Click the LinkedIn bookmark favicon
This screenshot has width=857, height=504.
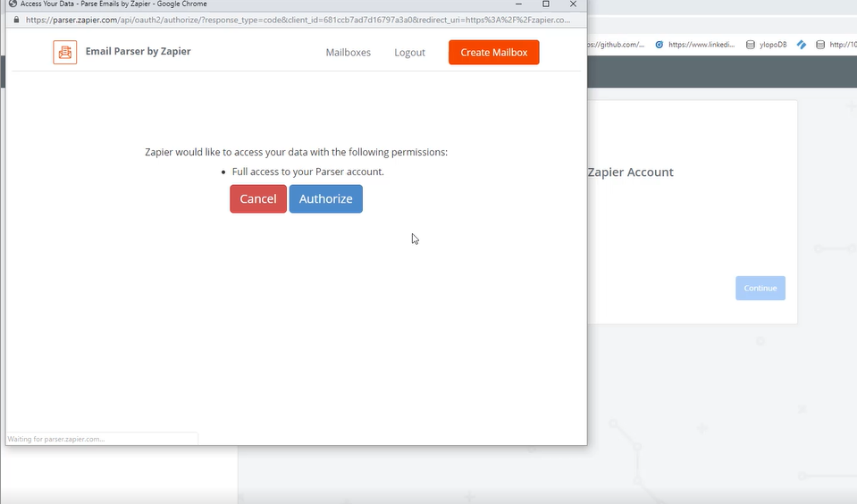pyautogui.click(x=660, y=45)
